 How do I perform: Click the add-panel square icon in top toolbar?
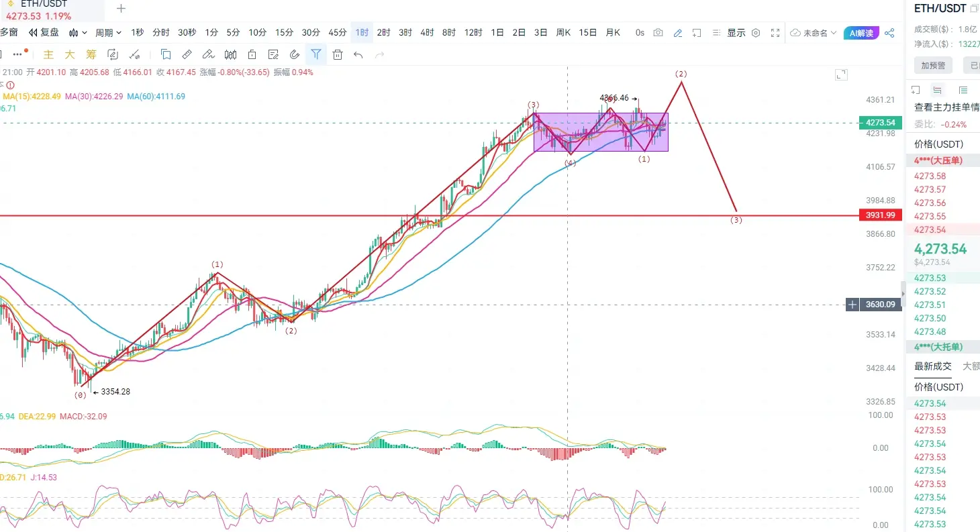[x=697, y=32]
